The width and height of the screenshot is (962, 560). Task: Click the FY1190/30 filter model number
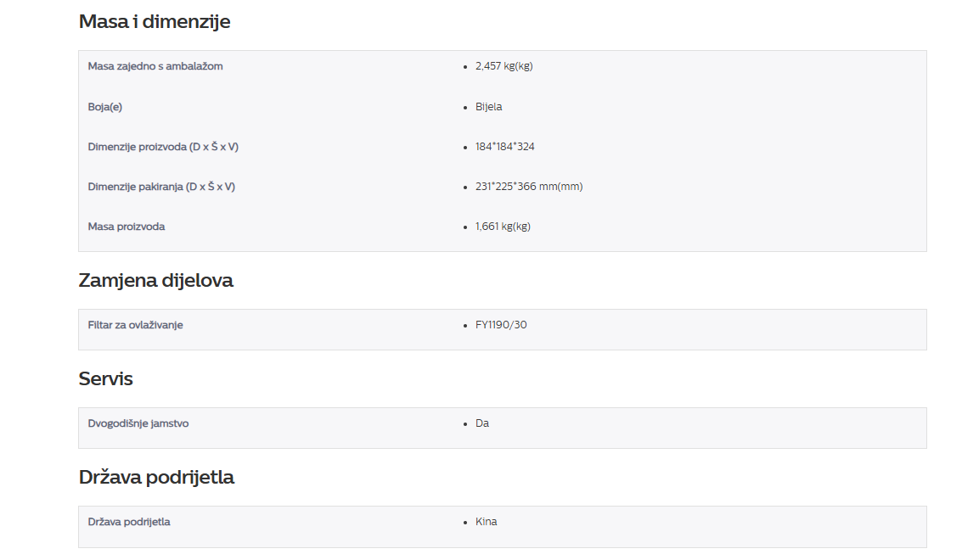pos(501,325)
